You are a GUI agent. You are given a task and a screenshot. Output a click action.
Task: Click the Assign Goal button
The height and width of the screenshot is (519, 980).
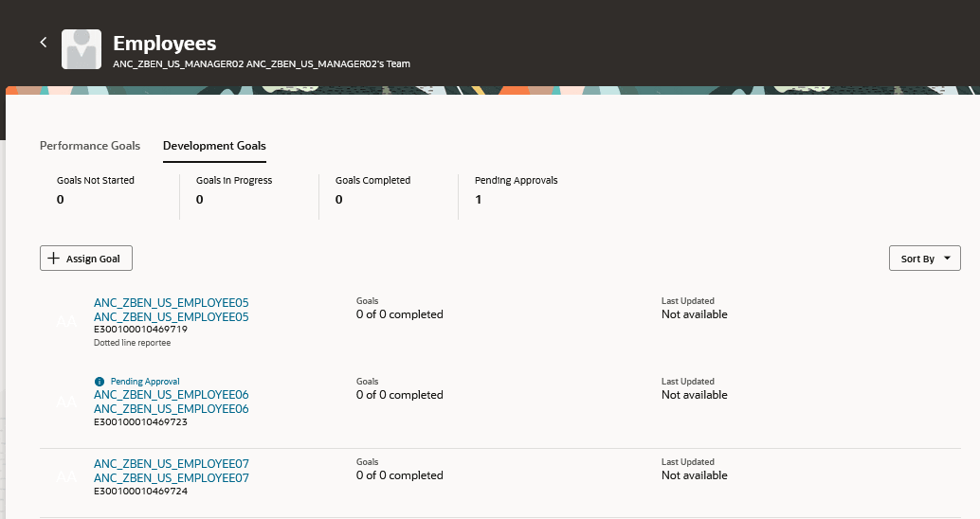point(86,258)
